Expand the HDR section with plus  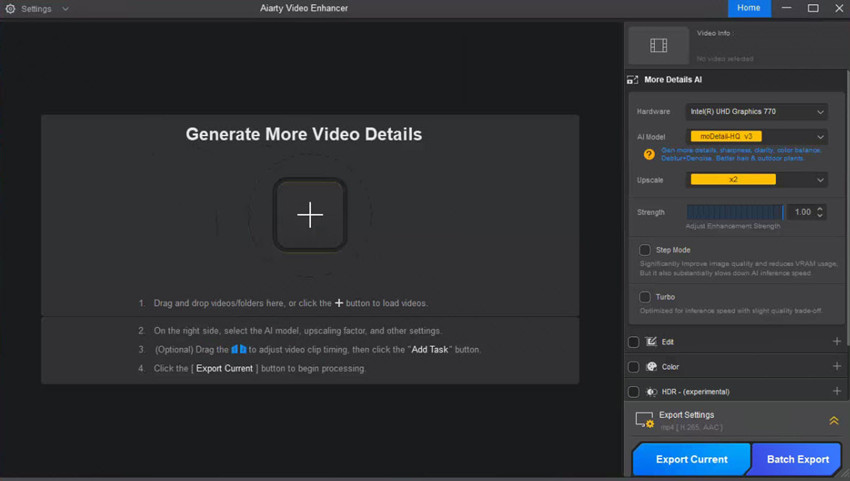point(836,391)
